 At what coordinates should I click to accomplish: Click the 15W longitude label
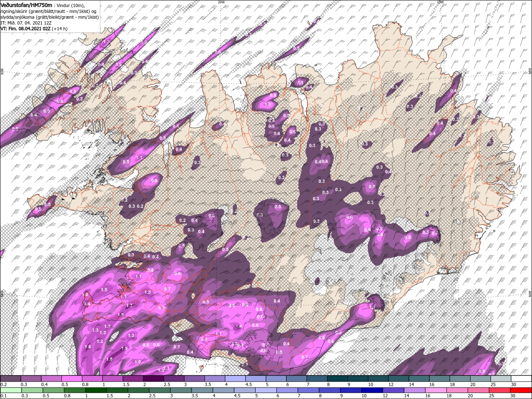(440, 2)
